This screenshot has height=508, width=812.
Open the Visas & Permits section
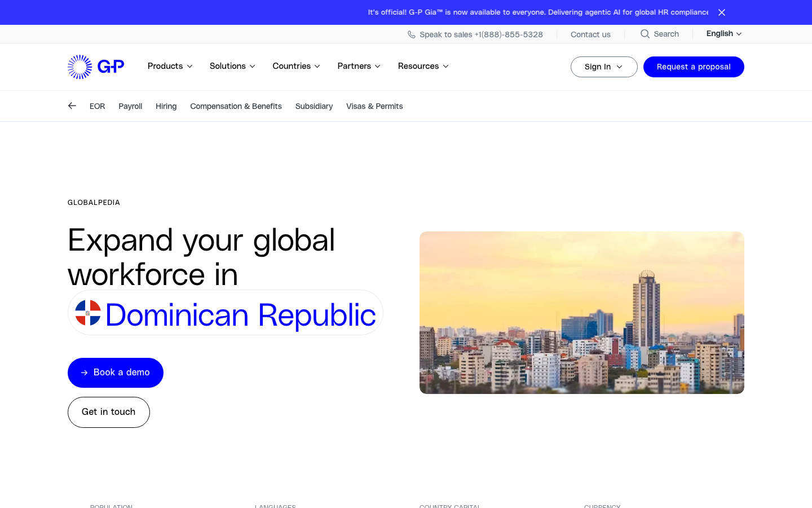[x=374, y=106]
